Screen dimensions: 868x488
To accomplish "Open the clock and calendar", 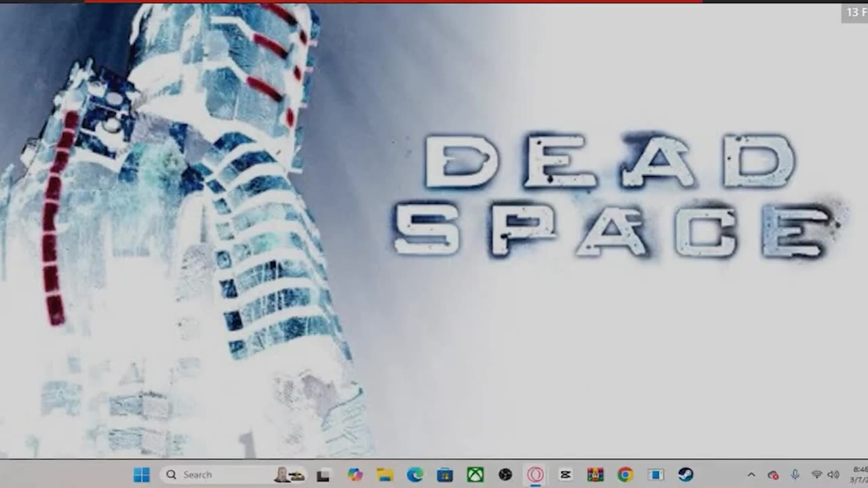I will [x=860, y=474].
